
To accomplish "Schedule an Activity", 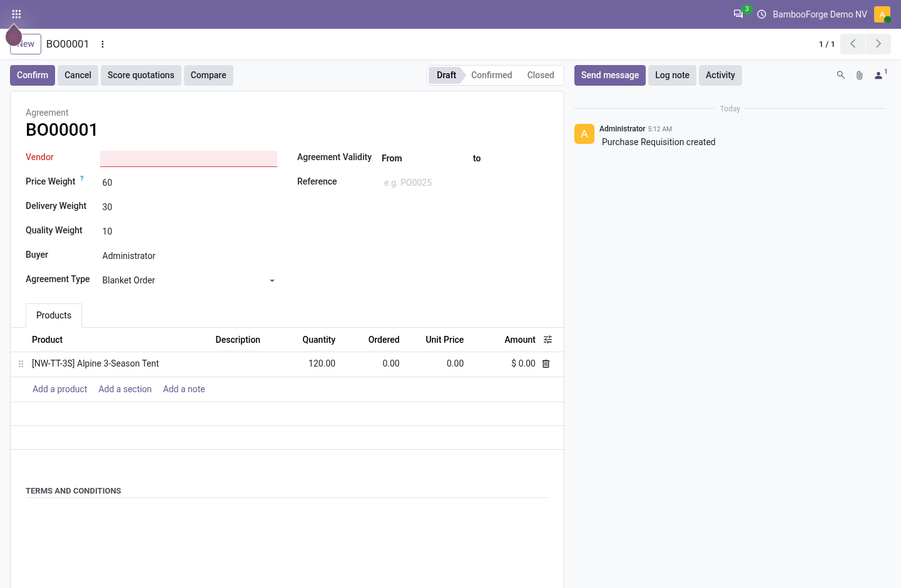I will (x=720, y=75).
